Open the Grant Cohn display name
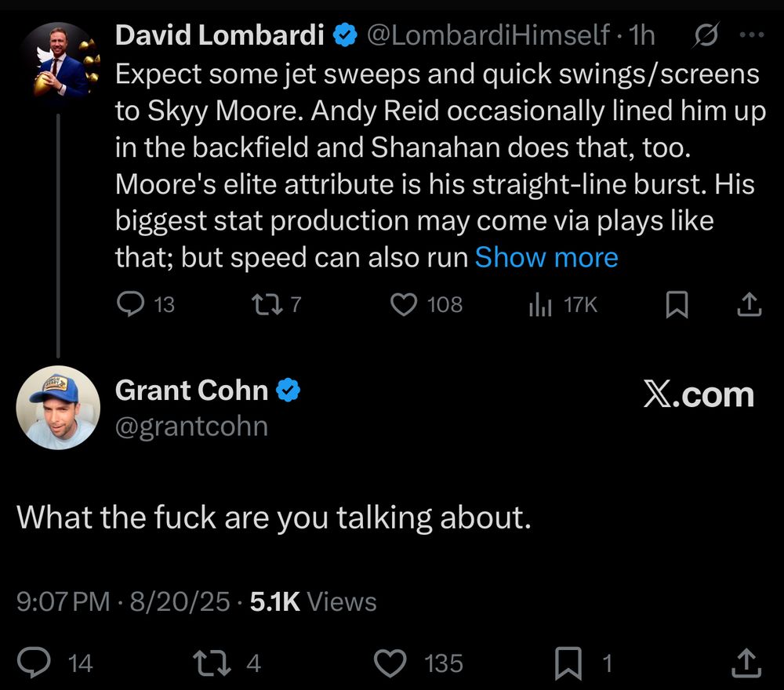The image size is (784, 690). [x=191, y=390]
